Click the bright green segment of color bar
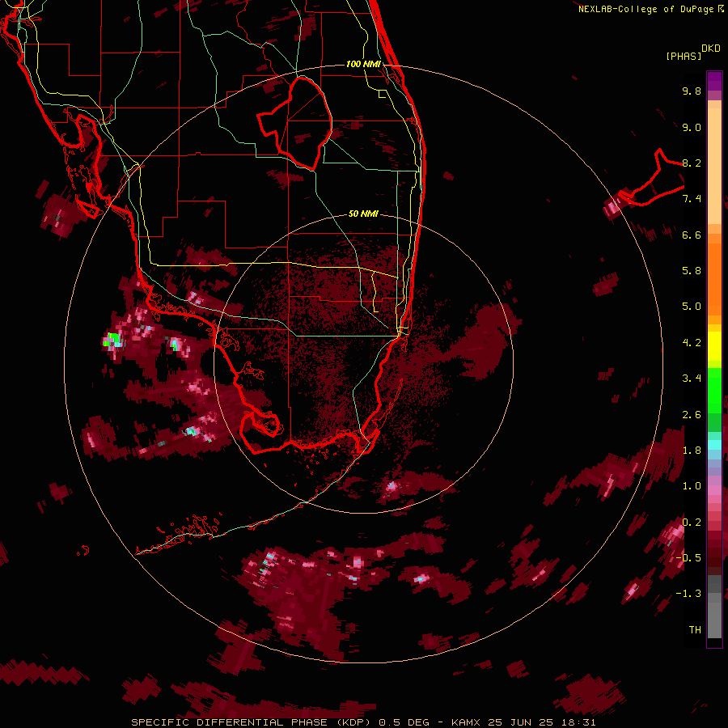 pyautogui.click(x=714, y=391)
